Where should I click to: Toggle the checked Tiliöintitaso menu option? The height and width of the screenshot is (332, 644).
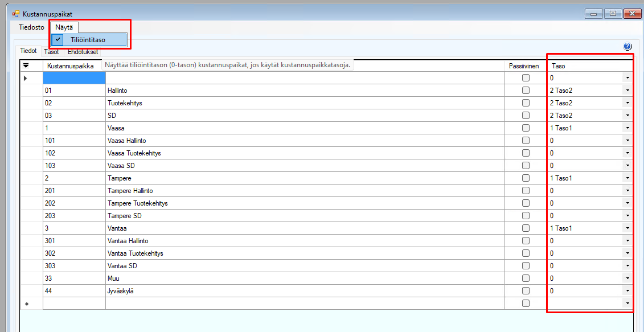pos(88,40)
